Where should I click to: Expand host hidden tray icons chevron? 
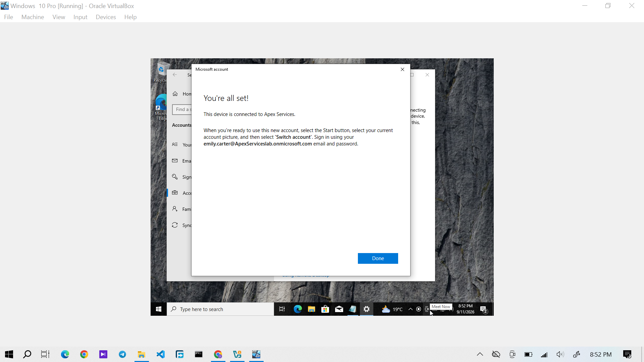[480, 354]
